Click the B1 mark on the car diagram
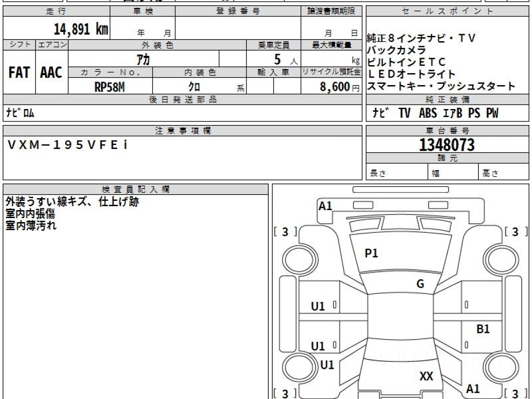This screenshot has width=532, height=399. tap(483, 329)
